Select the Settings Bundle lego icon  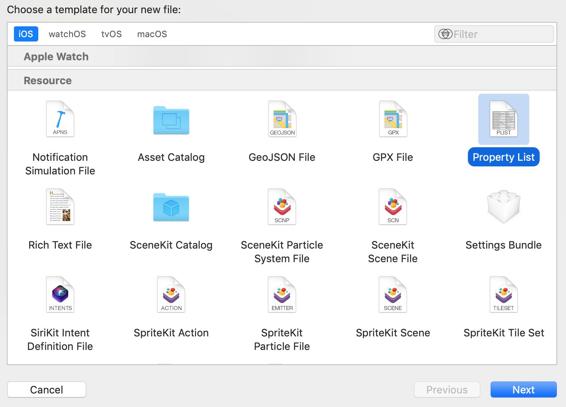point(504,207)
